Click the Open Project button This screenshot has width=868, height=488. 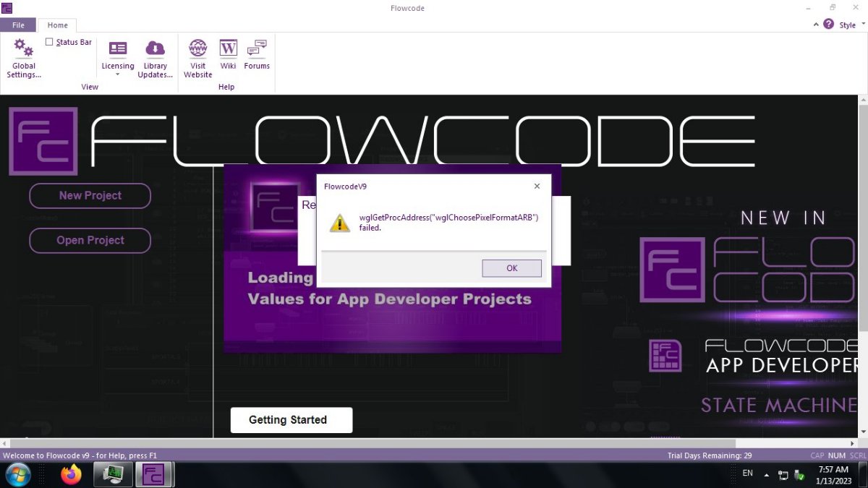coord(90,240)
